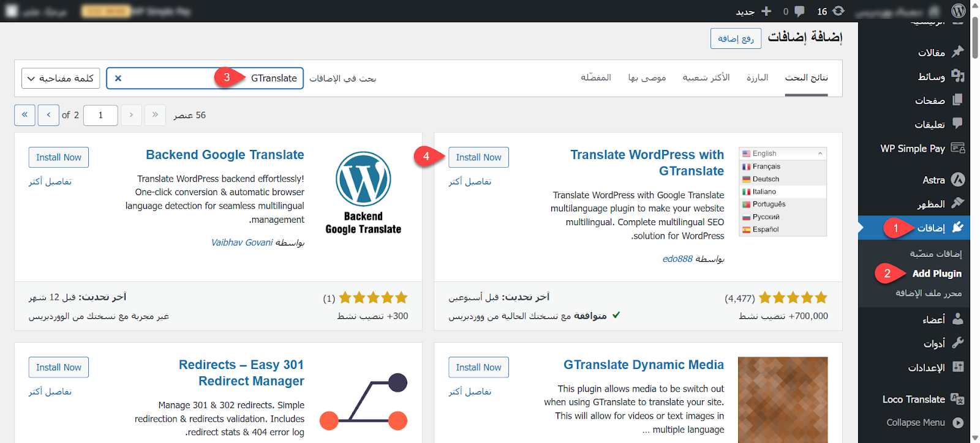The height and width of the screenshot is (443, 980).
Task: Open Redirects Easy 301 Redirect Manager title
Action: tap(241, 373)
